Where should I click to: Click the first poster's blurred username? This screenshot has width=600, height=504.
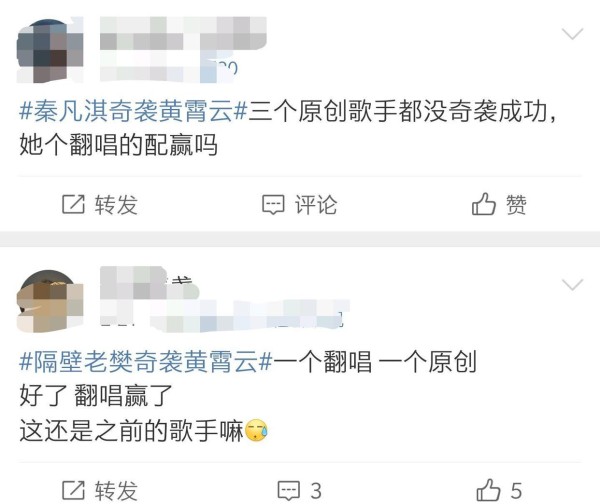click(x=183, y=33)
